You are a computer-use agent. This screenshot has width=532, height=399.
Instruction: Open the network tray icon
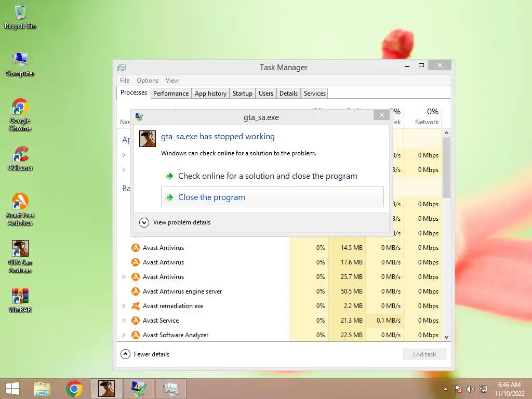[483, 389]
